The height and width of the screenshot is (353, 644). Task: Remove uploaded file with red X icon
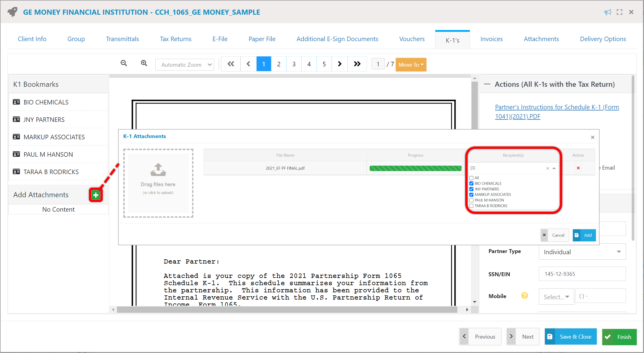point(578,168)
